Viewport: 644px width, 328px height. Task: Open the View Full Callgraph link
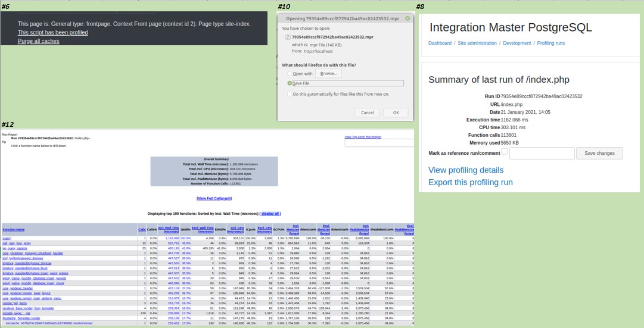214,198
